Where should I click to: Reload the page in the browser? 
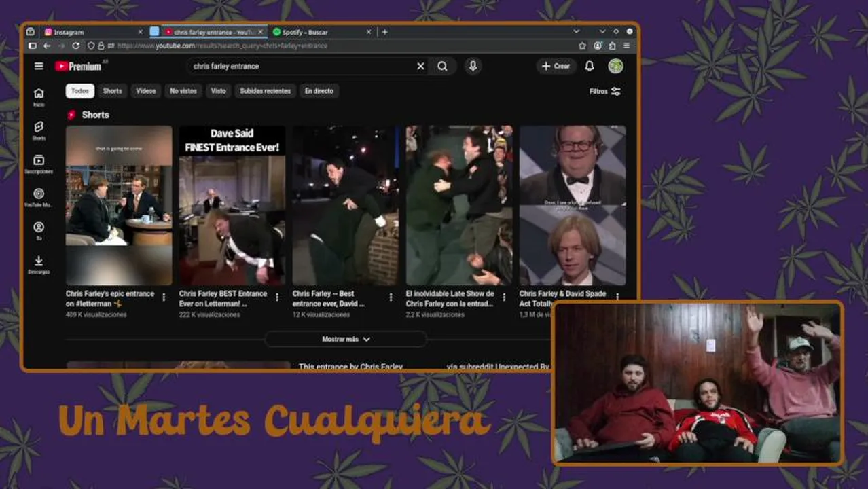point(75,46)
